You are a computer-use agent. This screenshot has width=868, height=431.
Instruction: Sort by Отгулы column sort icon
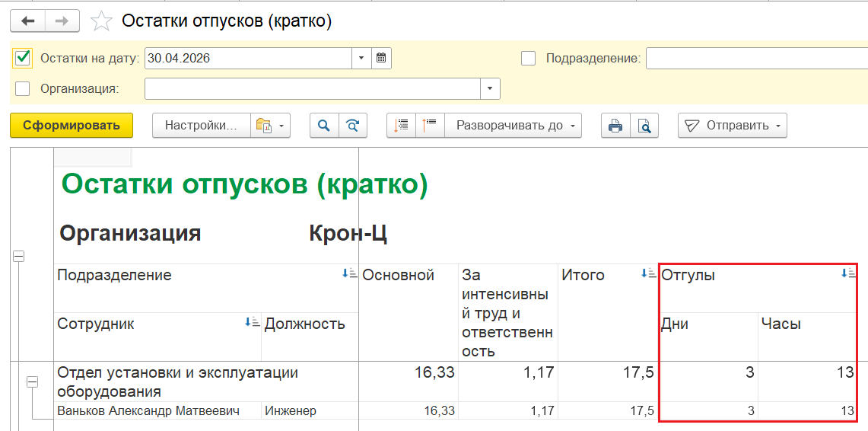(x=848, y=273)
